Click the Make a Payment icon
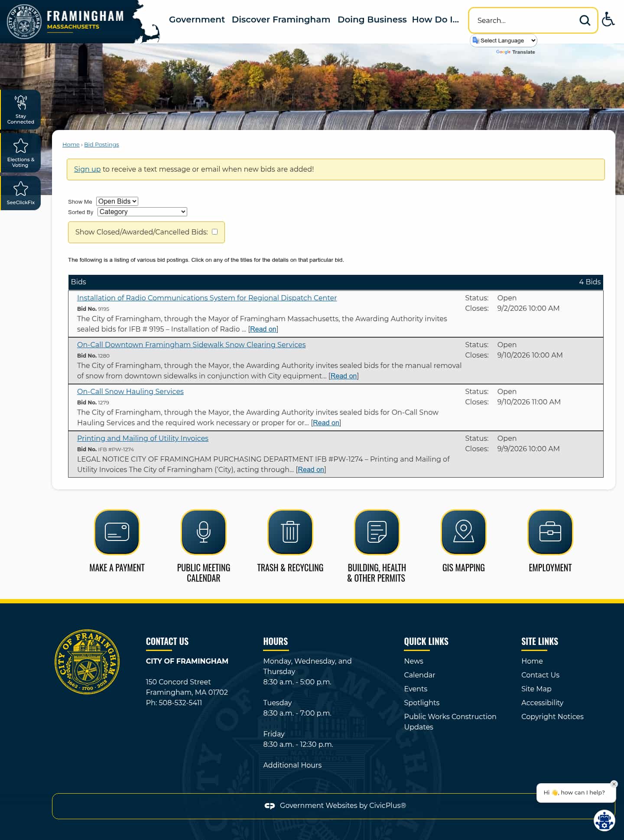This screenshot has height=840, width=624. pos(117,532)
